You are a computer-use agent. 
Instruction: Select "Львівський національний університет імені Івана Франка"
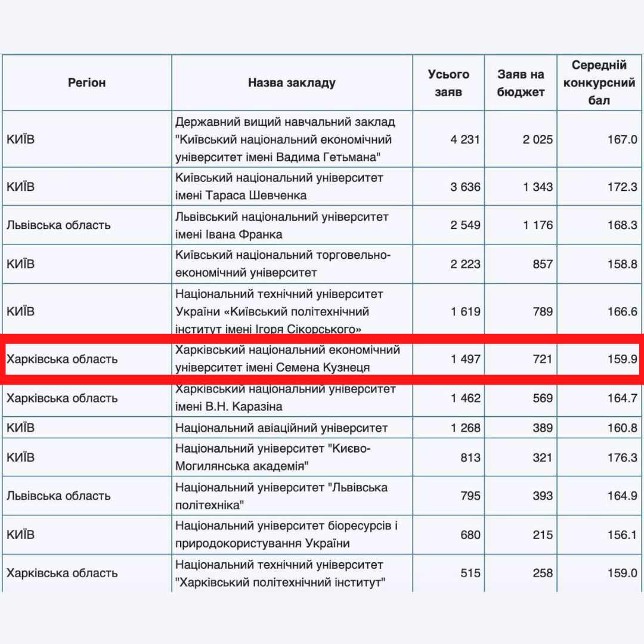[x=281, y=225]
